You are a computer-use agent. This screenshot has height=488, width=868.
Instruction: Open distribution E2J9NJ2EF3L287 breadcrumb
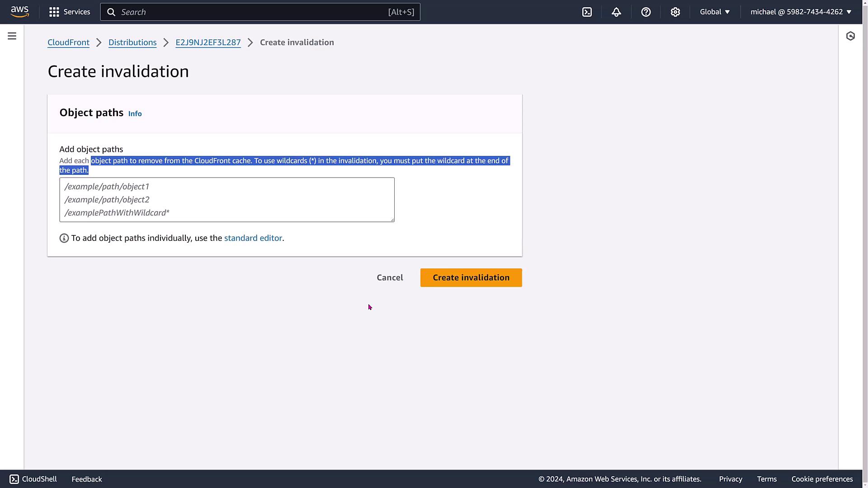point(208,42)
